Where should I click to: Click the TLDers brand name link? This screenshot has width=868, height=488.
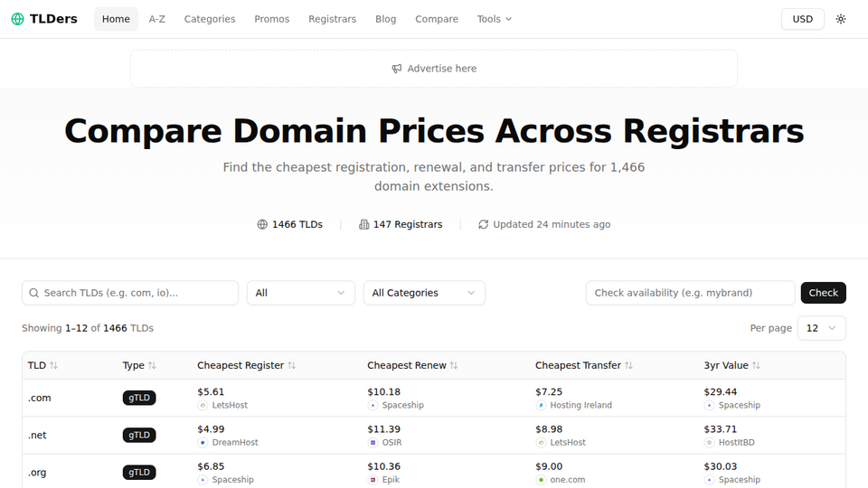point(53,19)
